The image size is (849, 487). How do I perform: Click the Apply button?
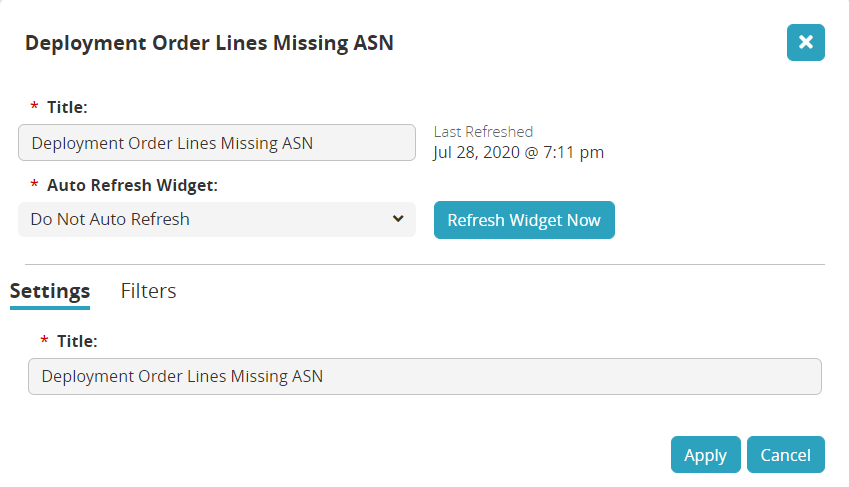pos(705,455)
